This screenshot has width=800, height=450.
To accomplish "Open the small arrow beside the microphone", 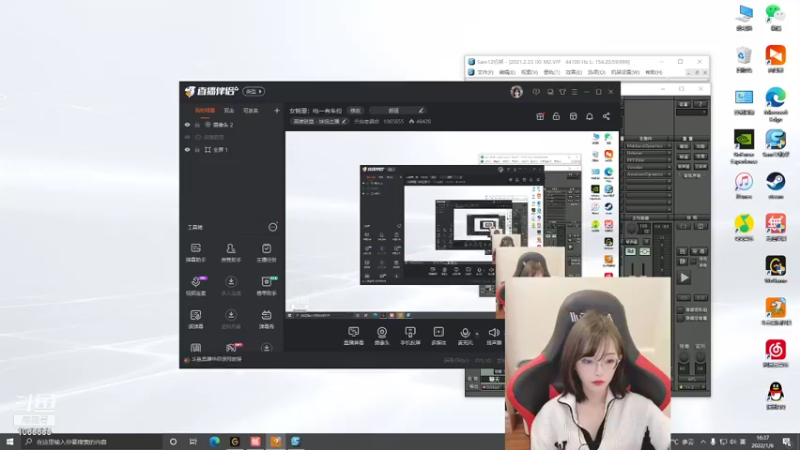I will [477, 334].
